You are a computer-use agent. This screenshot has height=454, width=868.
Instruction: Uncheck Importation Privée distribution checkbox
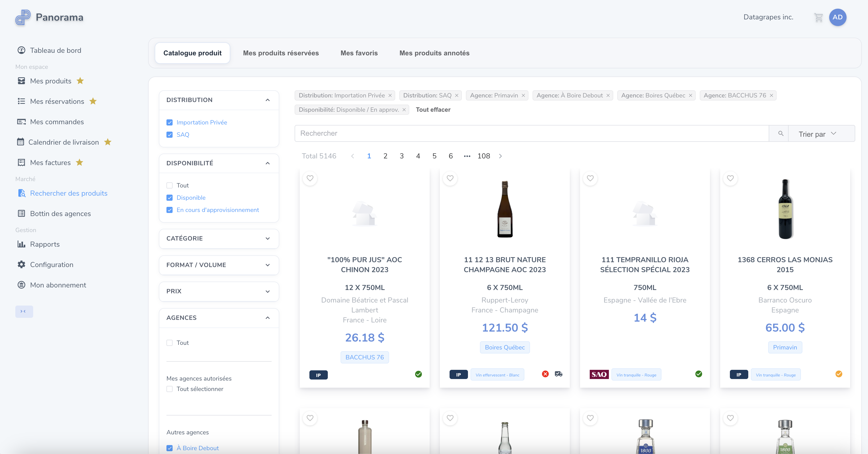[170, 122]
